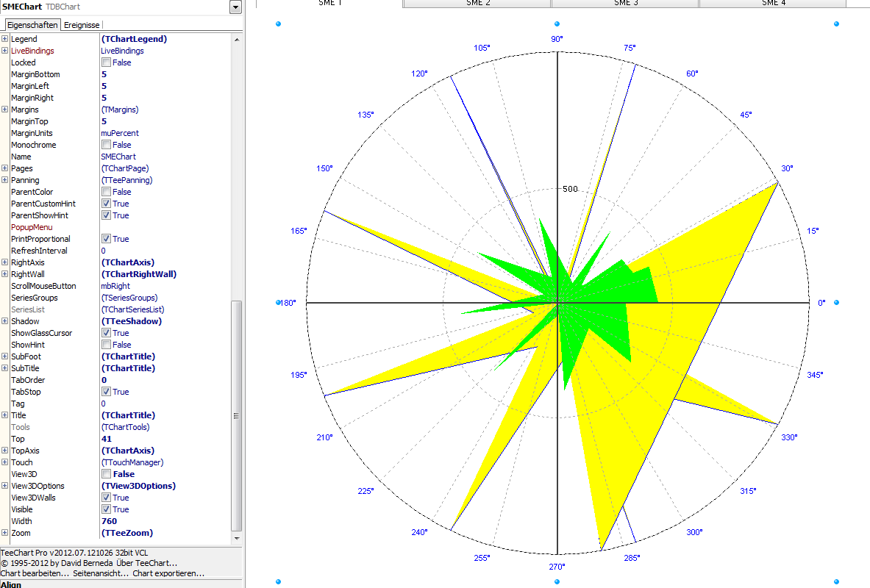Click the Chart exportieren... link
This screenshot has height=588, width=870.
[168, 573]
